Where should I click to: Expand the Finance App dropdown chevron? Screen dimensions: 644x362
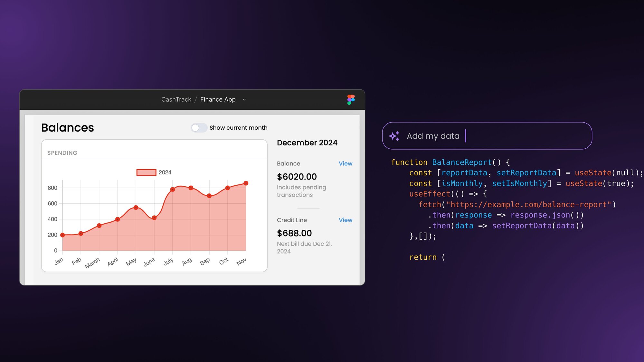point(244,100)
